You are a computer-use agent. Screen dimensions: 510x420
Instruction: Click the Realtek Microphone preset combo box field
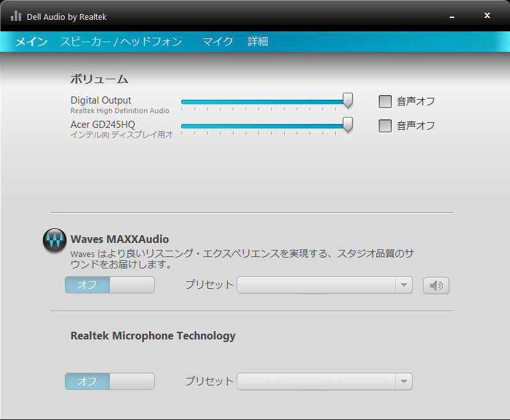point(324,382)
